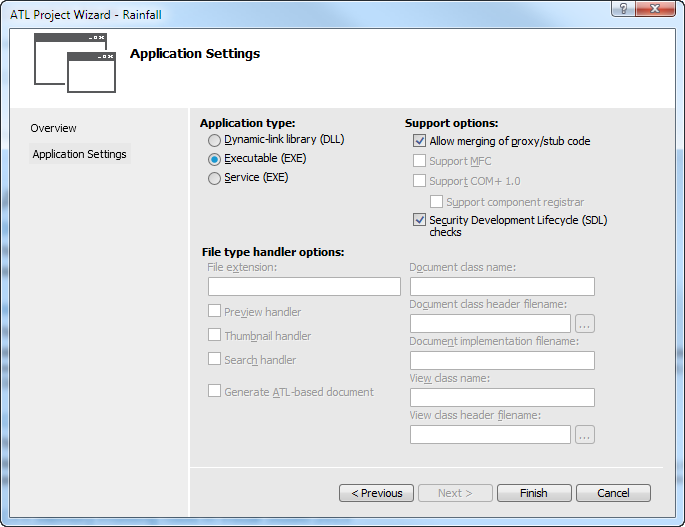Enable Preview handler checkbox
This screenshot has height=527, width=685.
point(214,311)
